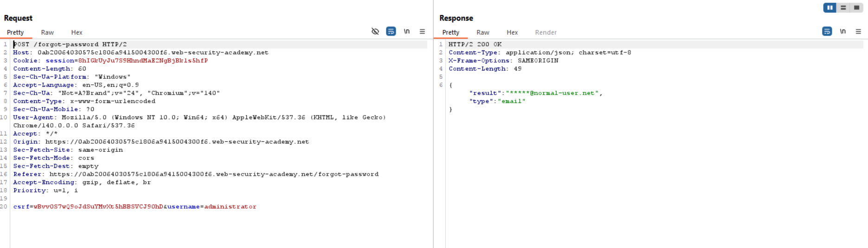Switch to top/bottom stacked layout
The height and width of the screenshot is (248, 868).
tap(843, 7)
